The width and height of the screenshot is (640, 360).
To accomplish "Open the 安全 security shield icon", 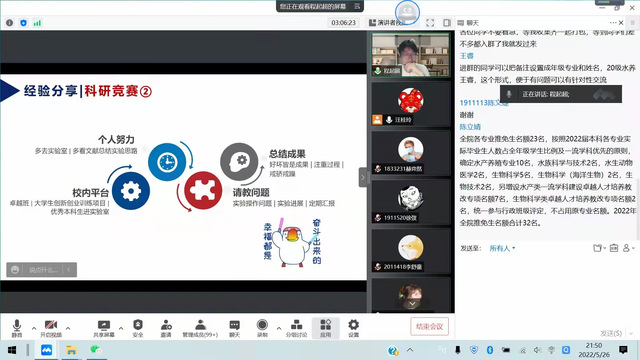I will (138, 328).
